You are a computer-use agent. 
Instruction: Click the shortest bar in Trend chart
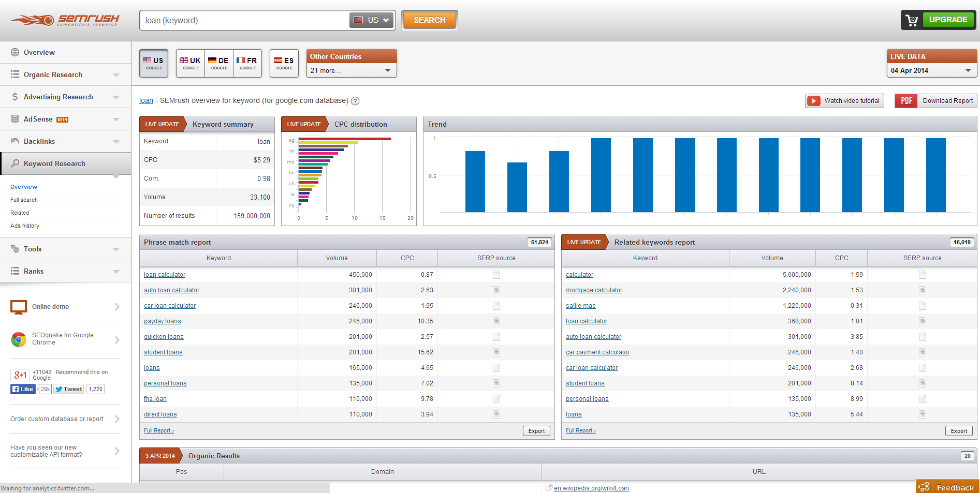pos(517,187)
